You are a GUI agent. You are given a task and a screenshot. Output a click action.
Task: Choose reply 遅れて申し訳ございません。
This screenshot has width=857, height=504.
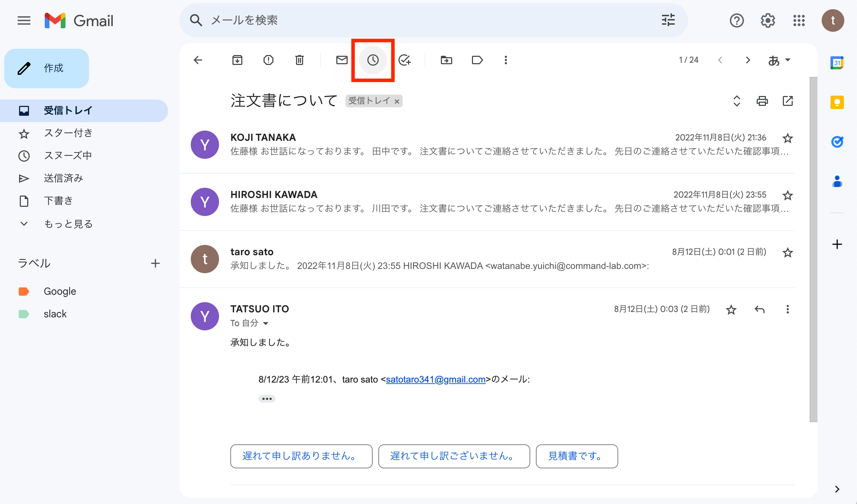(x=454, y=456)
